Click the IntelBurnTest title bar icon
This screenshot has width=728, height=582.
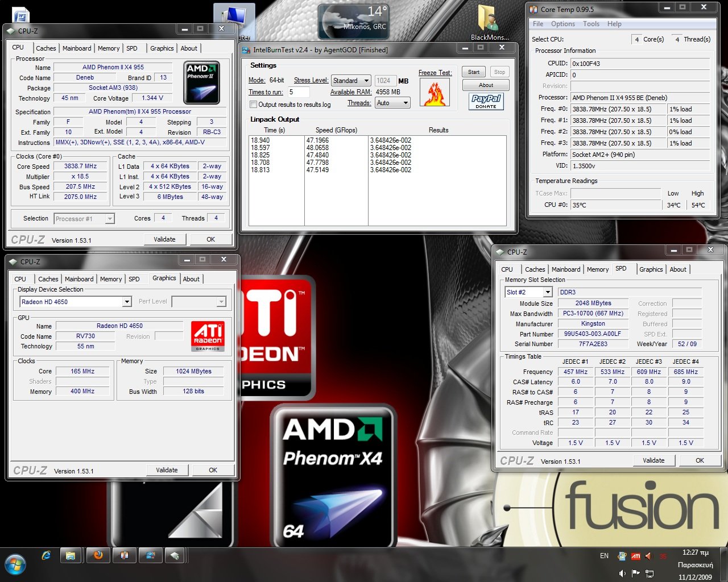[245, 49]
